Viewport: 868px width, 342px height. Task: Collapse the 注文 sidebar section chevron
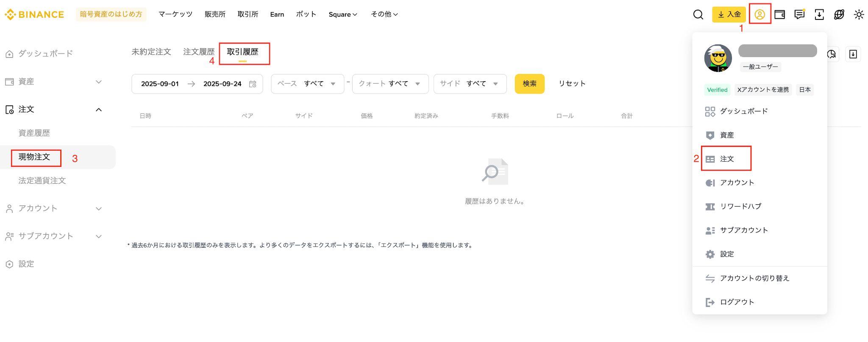(99, 110)
